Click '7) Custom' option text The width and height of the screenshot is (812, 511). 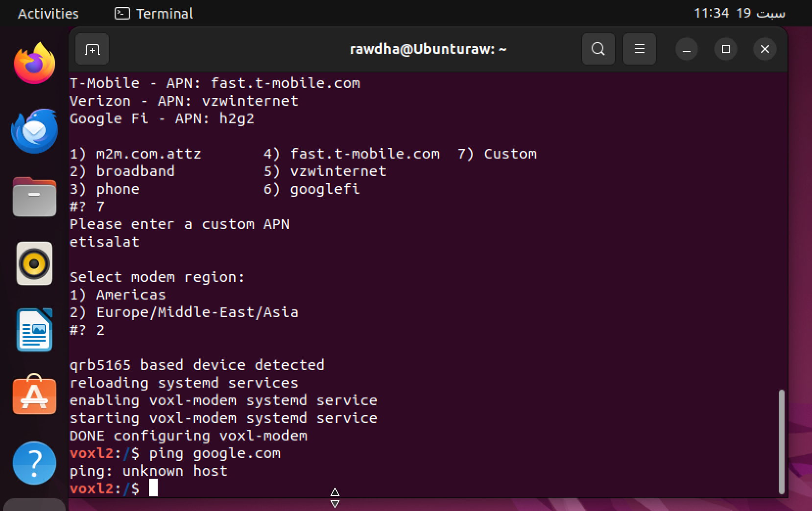497,154
